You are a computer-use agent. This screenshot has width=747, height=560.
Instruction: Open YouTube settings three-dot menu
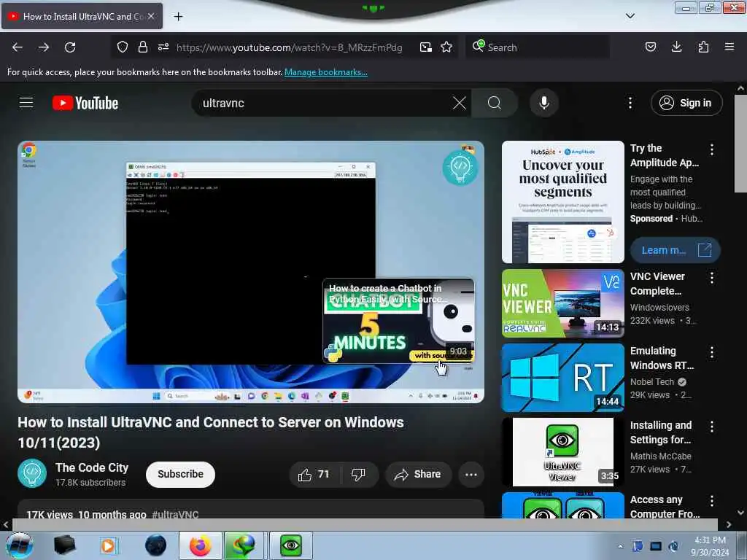tap(630, 103)
